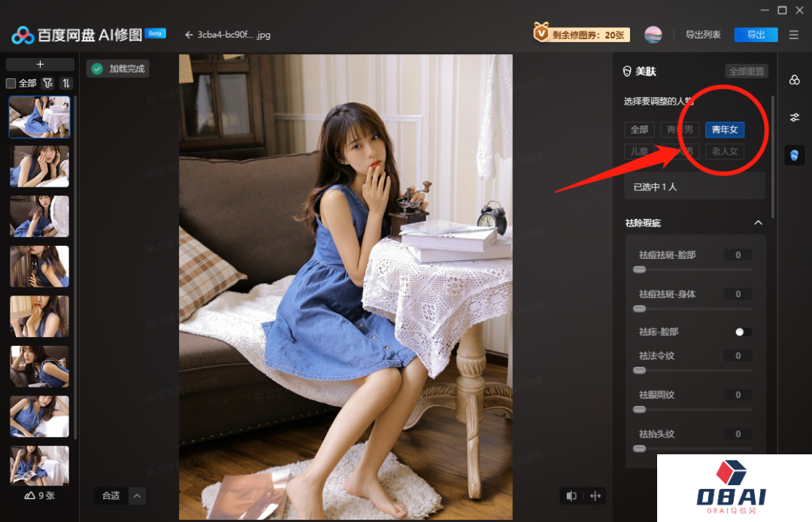812x522 pixels.
Task: Open the presets filter icon in right sidebar
Action: (x=795, y=80)
